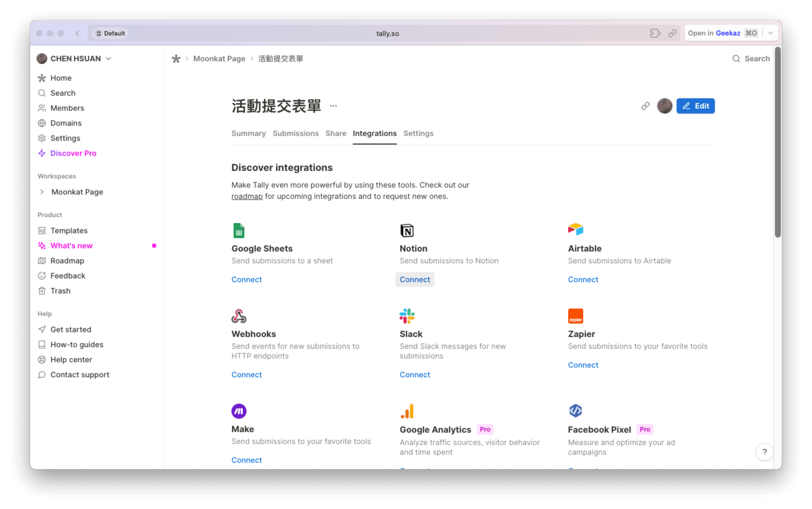This screenshot has height=509, width=812.
Task: Switch to the Submissions tab
Action: coord(295,133)
